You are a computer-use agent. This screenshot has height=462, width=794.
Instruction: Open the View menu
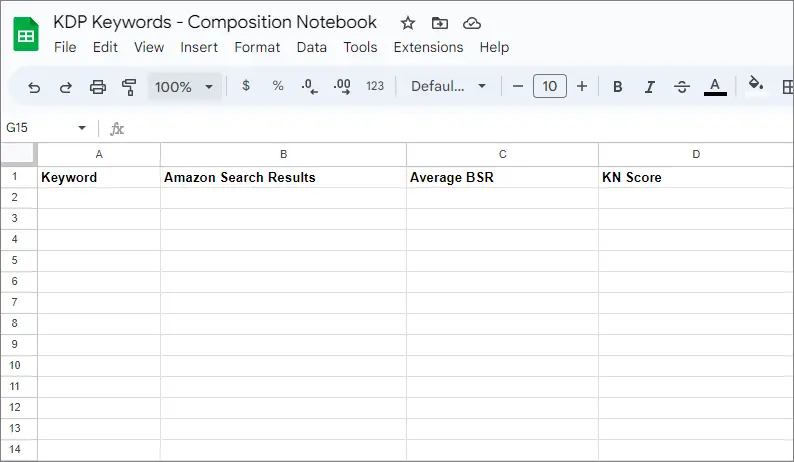[149, 47]
